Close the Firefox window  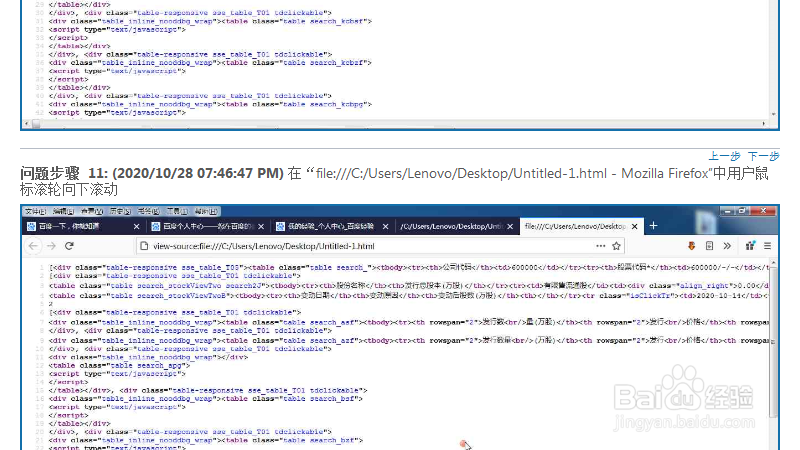764,210
